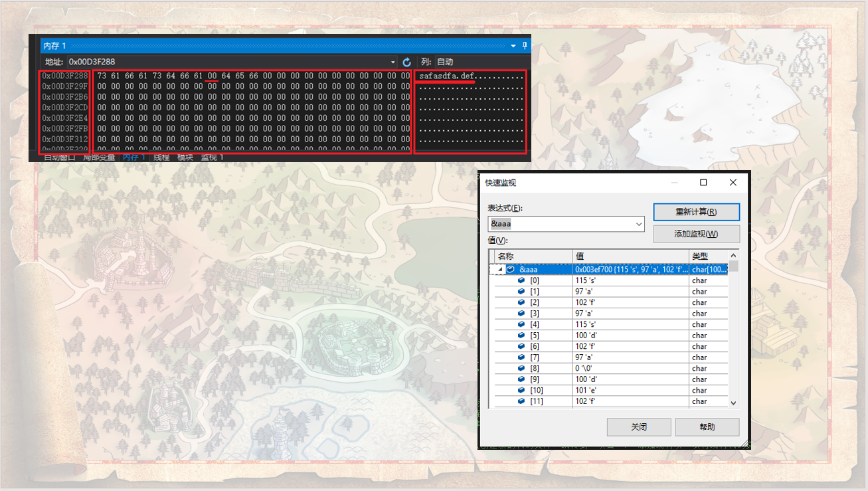Click the cube icon of row [9]
868x491 pixels.
coord(521,379)
